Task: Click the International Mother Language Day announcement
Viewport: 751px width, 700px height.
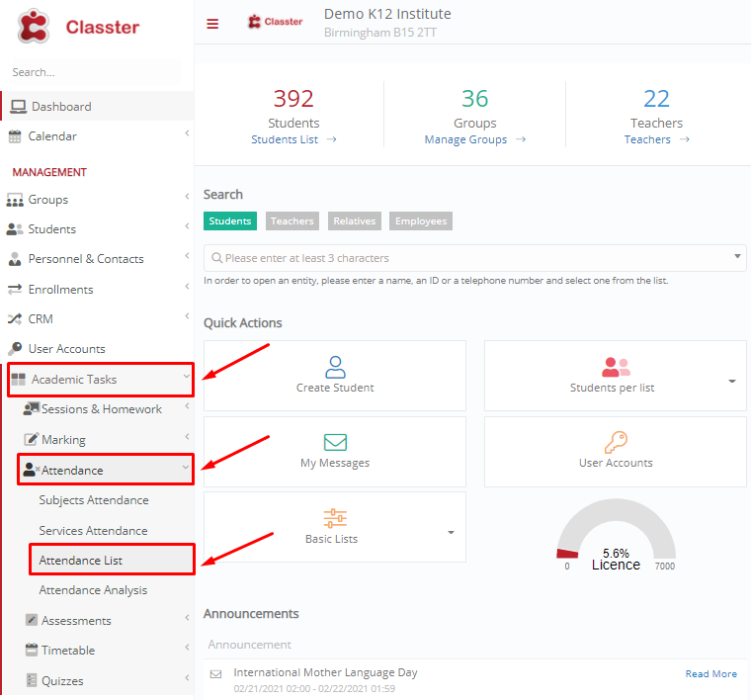Action: click(325, 672)
